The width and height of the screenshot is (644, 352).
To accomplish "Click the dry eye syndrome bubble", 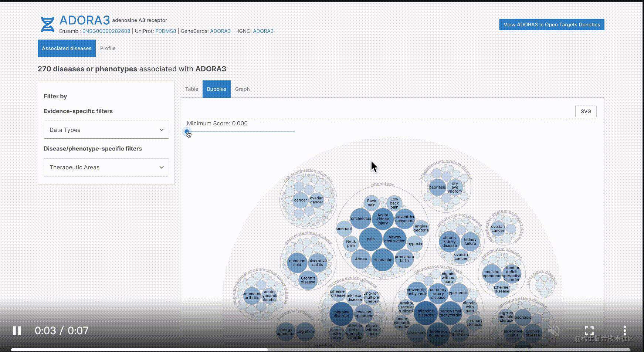I will (455, 187).
